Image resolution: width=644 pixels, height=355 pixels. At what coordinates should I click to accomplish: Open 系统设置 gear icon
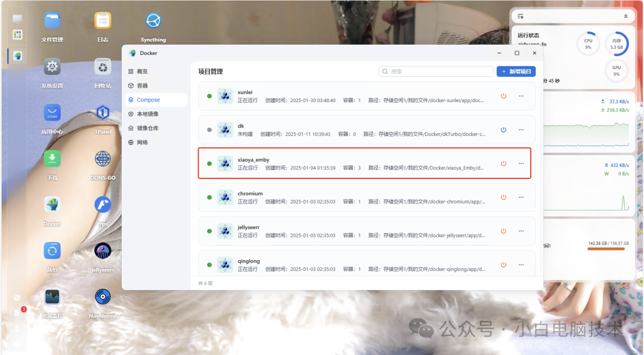tap(52, 67)
